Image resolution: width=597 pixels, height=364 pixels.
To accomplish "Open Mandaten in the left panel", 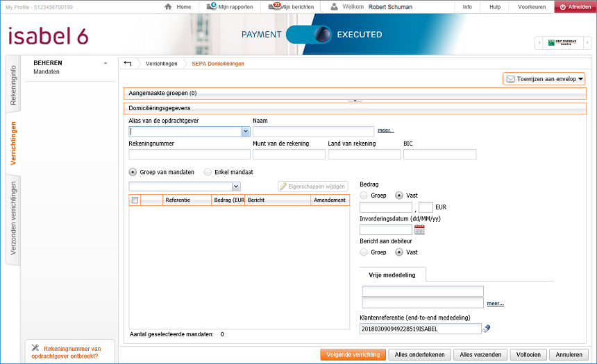I will (x=47, y=71).
